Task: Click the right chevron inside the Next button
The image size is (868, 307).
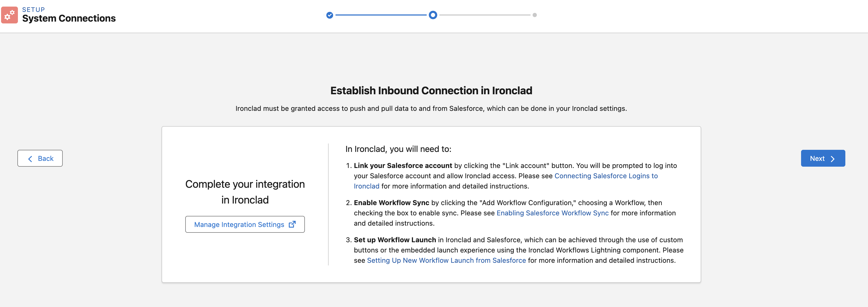Action: tap(832, 158)
